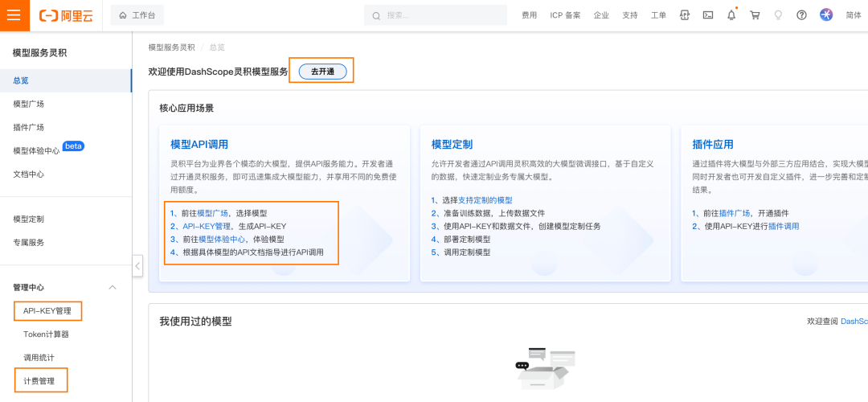
Task: Click the 插件调用 link
Action: [784, 226]
